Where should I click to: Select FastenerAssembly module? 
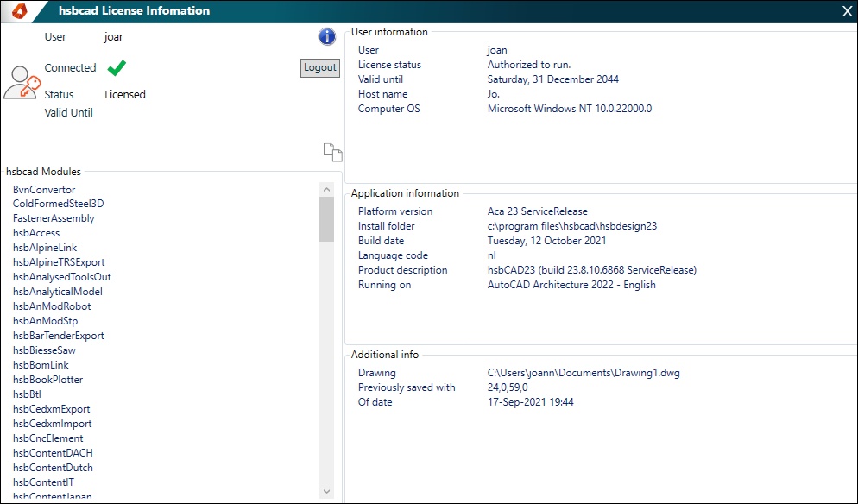click(x=54, y=218)
